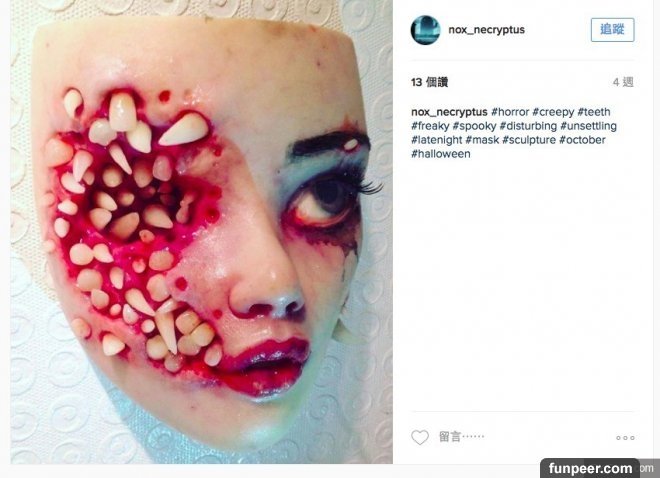This screenshot has height=478, width=660.
Task: Open the #latenight hashtag
Action: [x=437, y=140]
